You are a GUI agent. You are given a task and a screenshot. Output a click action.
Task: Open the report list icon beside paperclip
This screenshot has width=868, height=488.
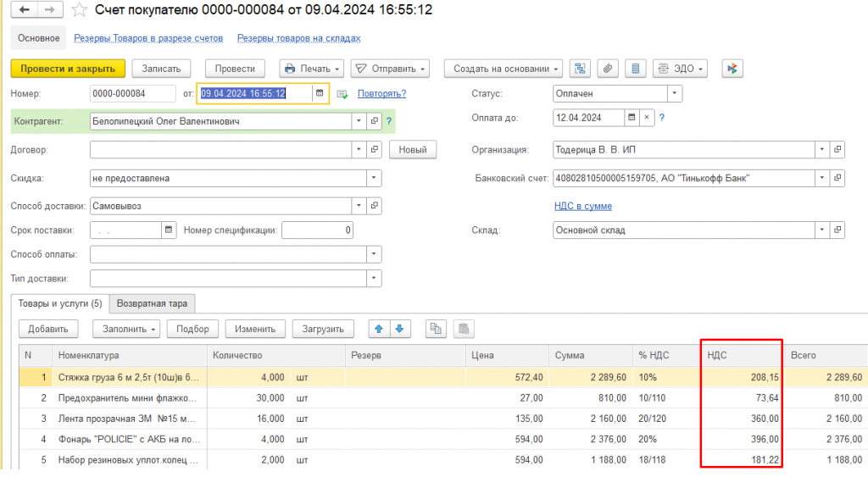635,69
